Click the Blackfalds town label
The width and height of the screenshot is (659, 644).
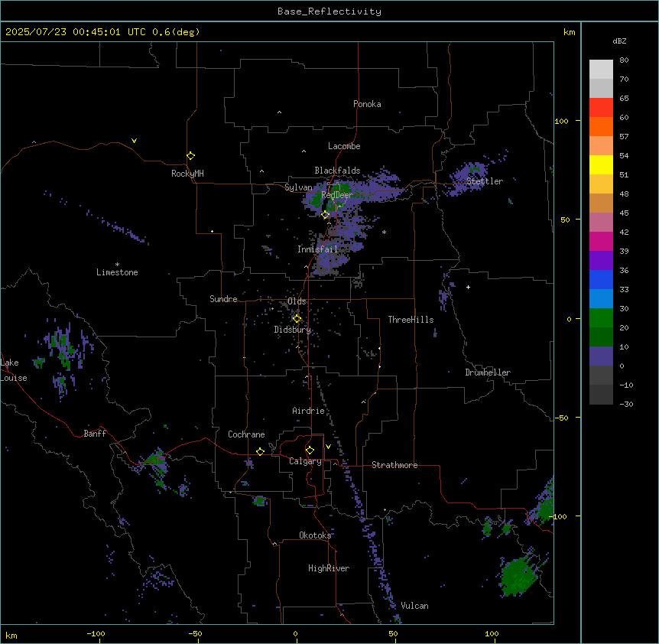pyautogui.click(x=337, y=171)
